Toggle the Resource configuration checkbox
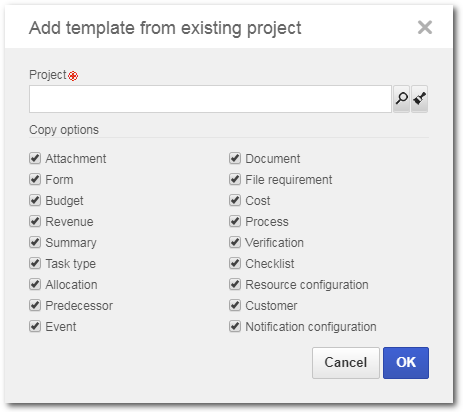Viewport: 463px width, 412px height. [x=235, y=284]
